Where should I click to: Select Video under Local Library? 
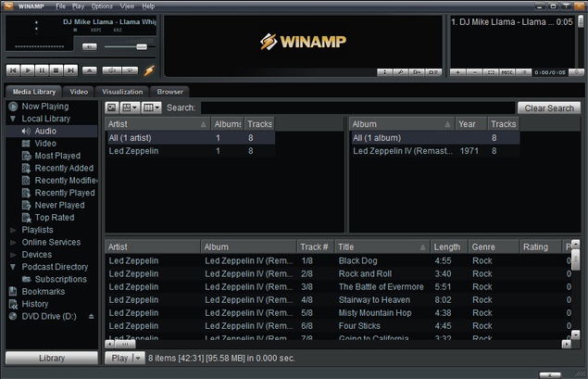45,144
